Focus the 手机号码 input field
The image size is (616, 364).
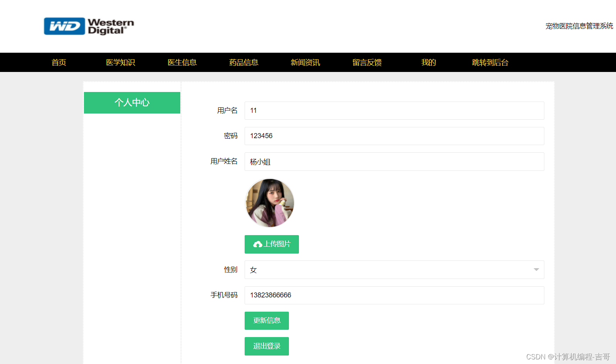pos(394,295)
